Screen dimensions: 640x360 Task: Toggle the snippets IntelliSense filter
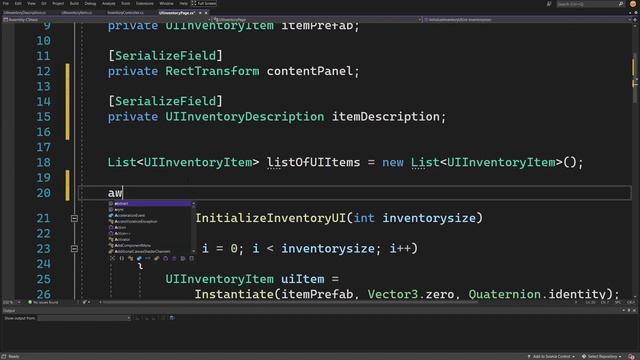[x=191, y=258]
